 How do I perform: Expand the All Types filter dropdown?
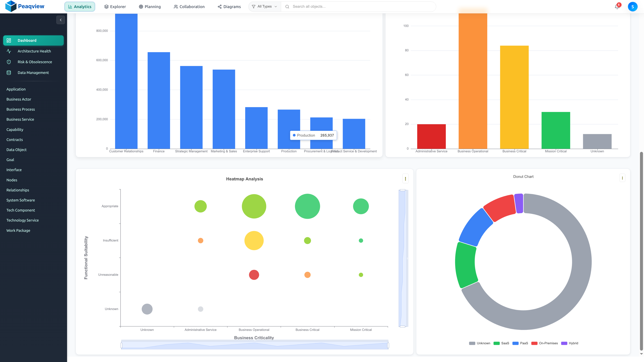[264, 7]
